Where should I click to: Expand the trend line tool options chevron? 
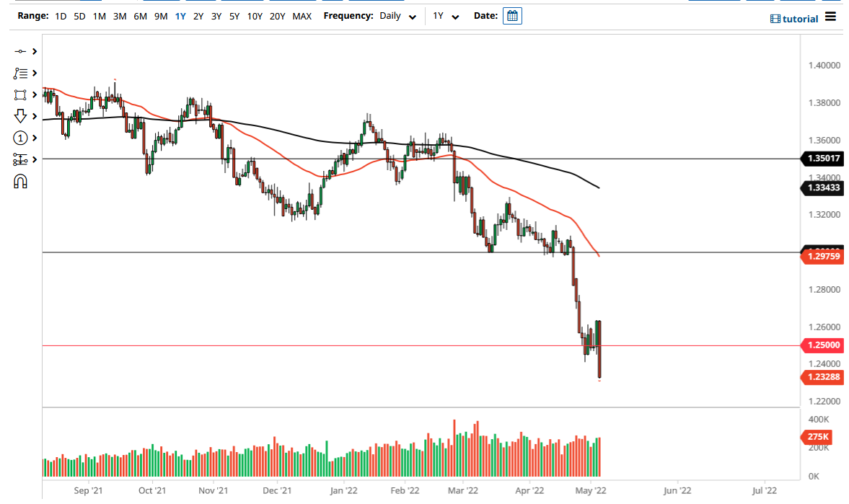[x=33, y=51]
